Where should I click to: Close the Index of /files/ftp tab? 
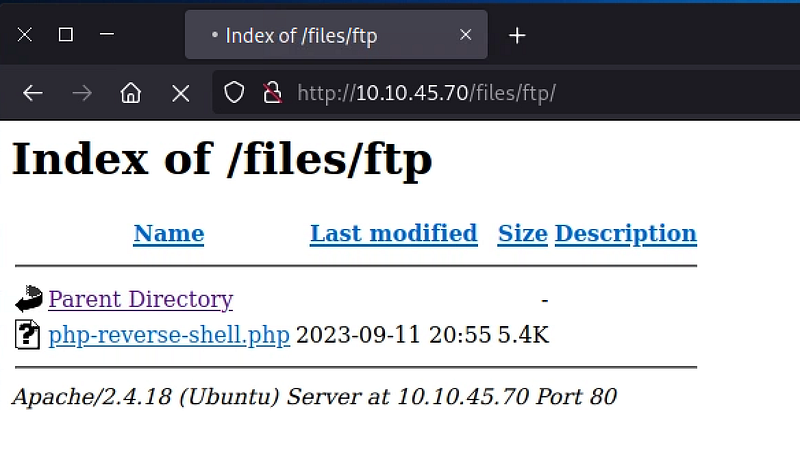[x=465, y=35]
